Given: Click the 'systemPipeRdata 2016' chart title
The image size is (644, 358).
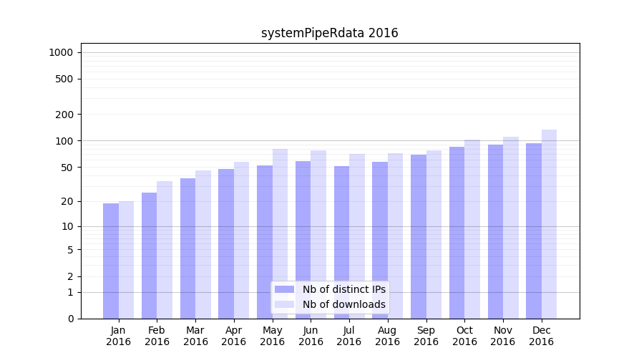Looking at the screenshot, I should [x=329, y=33].
